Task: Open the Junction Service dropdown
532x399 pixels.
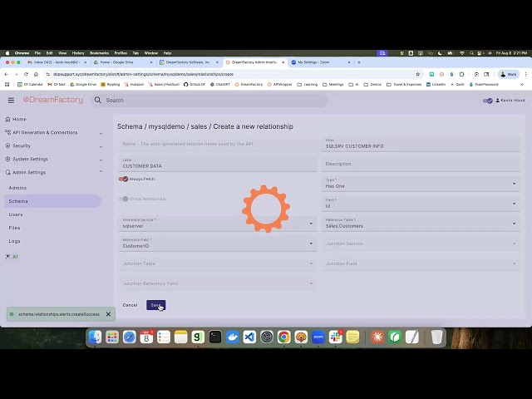Action: [x=421, y=244]
